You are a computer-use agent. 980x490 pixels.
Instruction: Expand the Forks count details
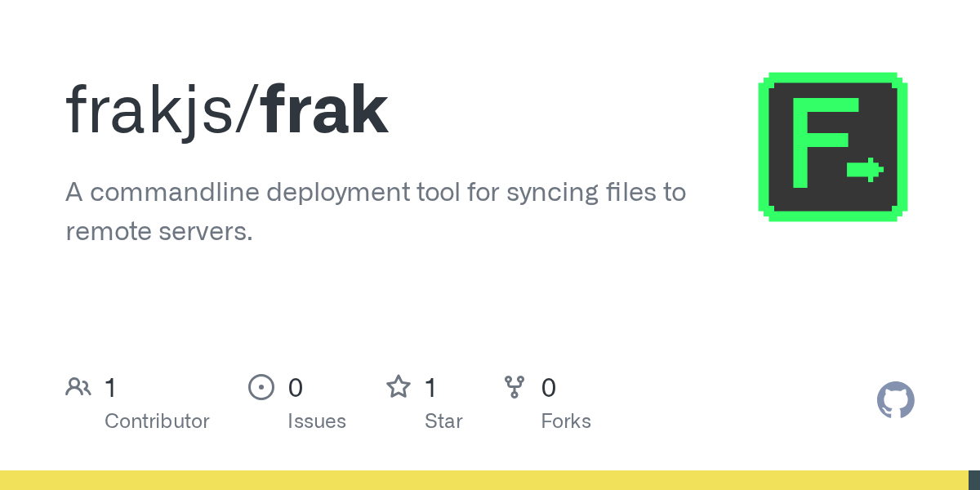[x=566, y=421]
